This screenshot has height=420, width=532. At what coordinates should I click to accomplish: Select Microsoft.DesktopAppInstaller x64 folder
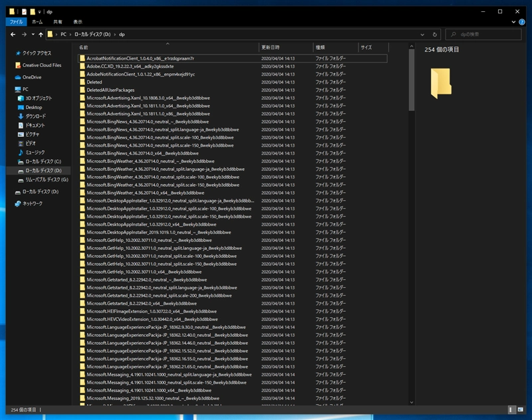tap(233, 225)
